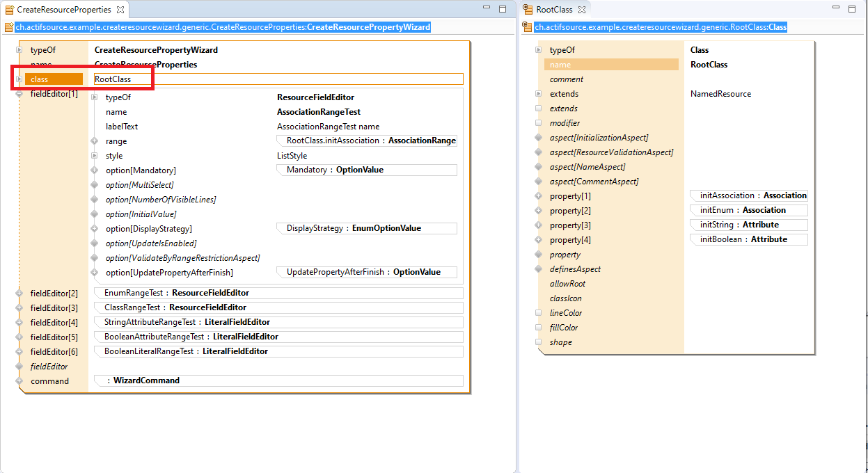The image size is (868, 473).
Task: Switch to the CreateResourceProperties editor tab
Action: [63, 10]
